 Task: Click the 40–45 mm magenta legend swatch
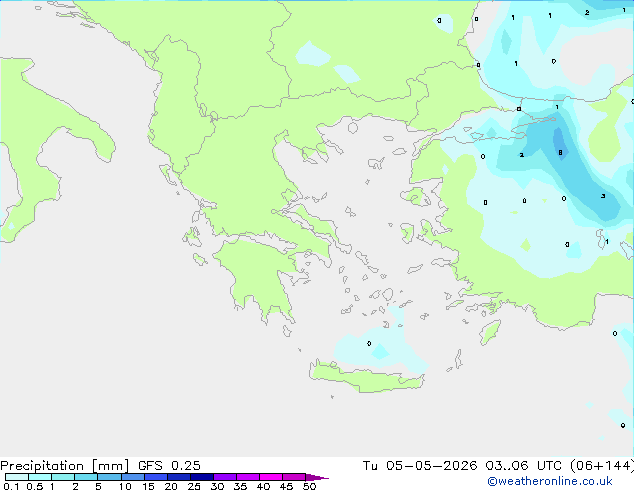271,477
